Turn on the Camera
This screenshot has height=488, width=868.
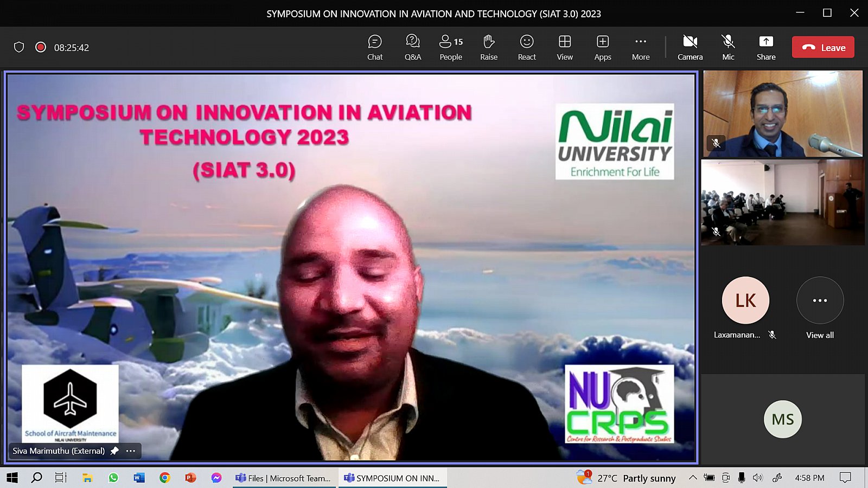[x=690, y=47]
